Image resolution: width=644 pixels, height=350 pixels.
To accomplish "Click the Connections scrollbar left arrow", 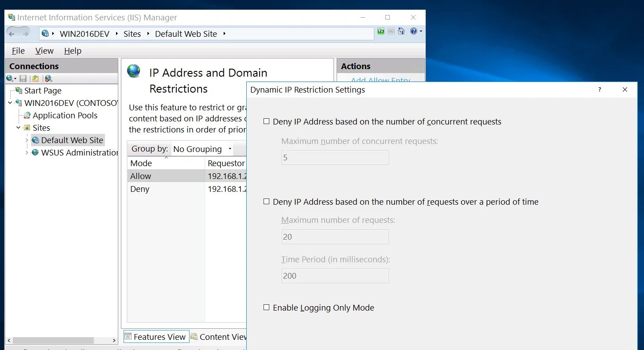I will [x=9, y=340].
